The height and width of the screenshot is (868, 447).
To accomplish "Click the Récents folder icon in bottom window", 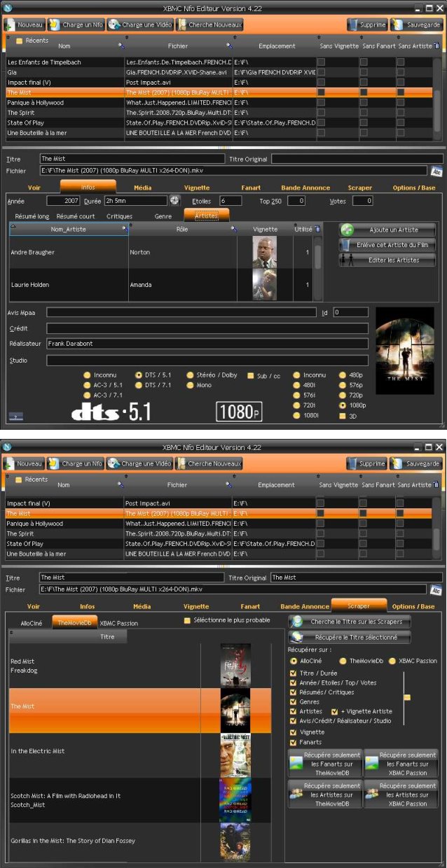I will [x=19, y=479].
